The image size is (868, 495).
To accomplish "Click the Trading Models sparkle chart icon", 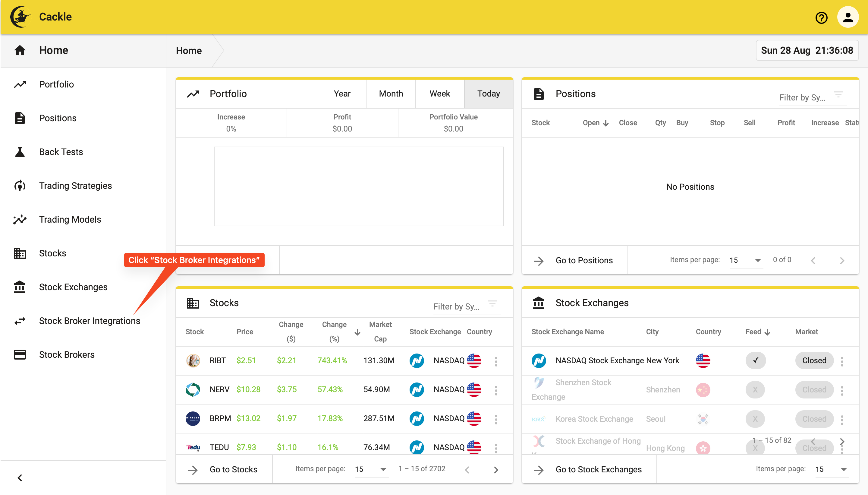I will pos(20,219).
